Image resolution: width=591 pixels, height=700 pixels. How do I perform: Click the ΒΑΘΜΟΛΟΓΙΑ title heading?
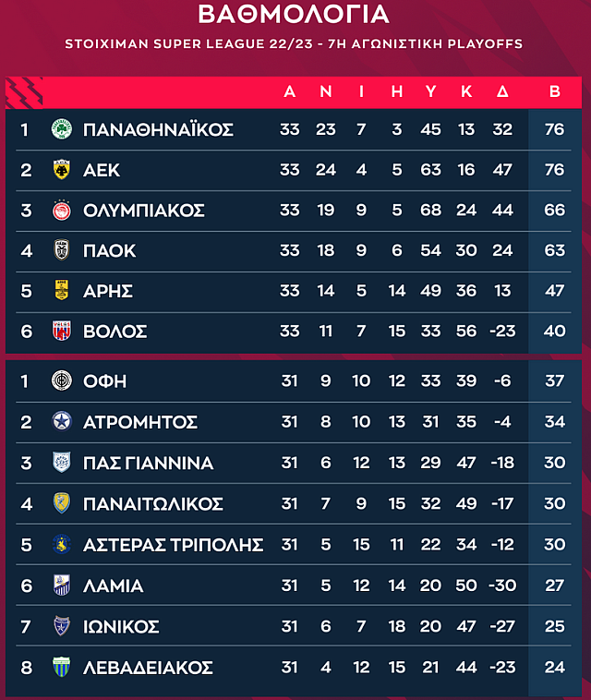click(x=294, y=15)
